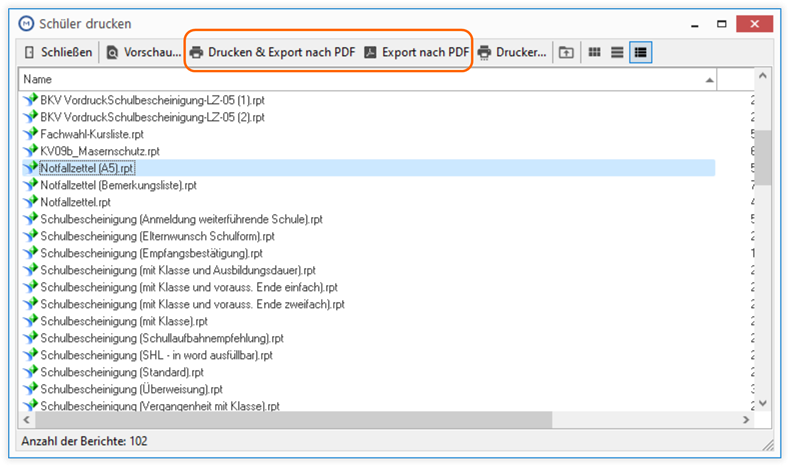Select Schulbescheinigung (Elternwunsch Schulform).rpt
This screenshot has height=466, width=789.
(157, 237)
